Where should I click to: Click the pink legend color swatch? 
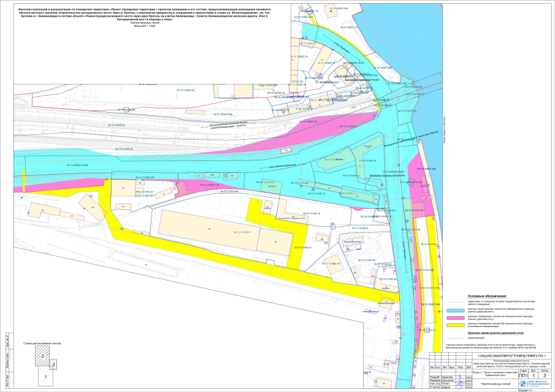pos(456,317)
